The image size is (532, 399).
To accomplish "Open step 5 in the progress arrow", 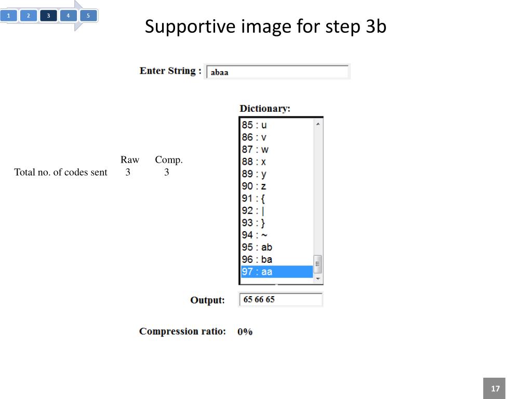I will pos(88,16).
